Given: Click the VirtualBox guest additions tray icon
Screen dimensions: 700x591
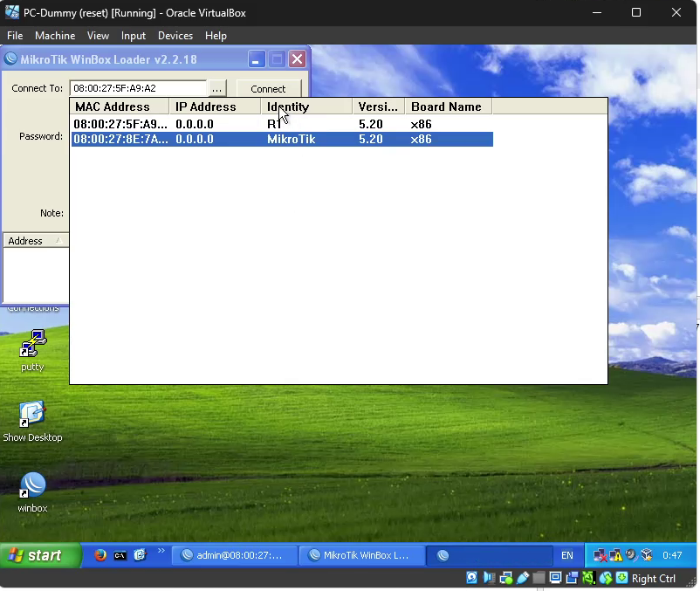Looking at the screenshot, I should pyautogui.click(x=647, y=555).
